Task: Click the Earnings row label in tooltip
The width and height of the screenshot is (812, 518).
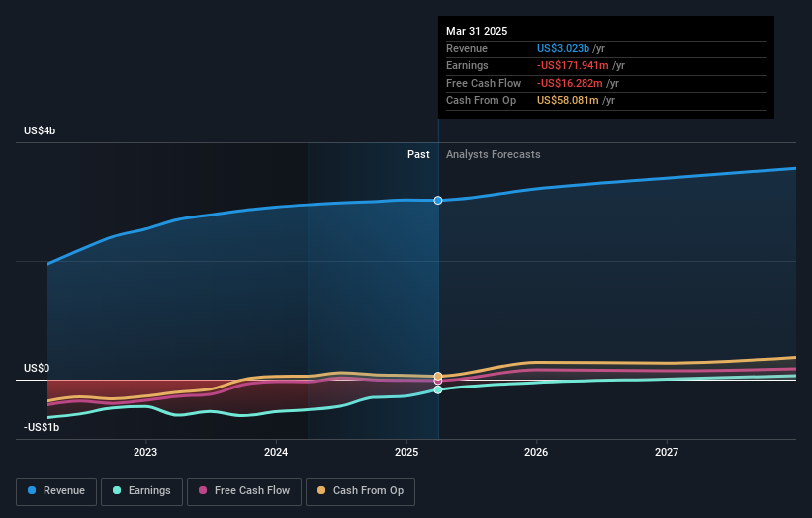Action: click(467, 65)
